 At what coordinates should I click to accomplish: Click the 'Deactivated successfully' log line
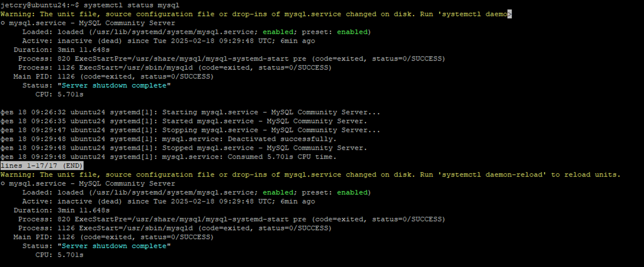coord(169,139)
